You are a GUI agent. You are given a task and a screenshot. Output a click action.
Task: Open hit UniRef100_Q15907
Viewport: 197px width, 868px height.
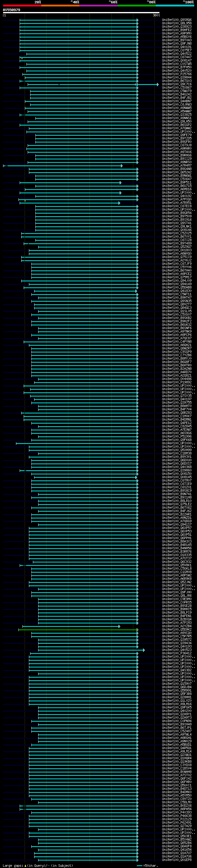[x=177, y=684]
